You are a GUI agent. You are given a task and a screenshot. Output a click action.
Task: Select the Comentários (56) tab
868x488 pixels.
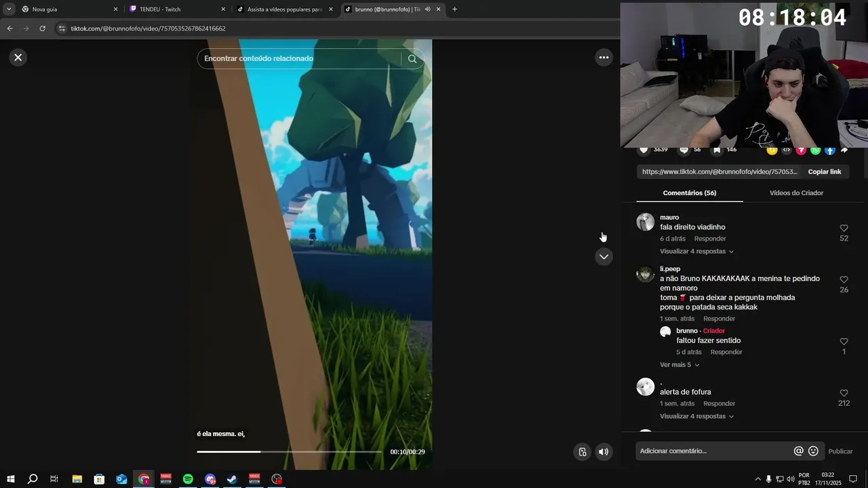[690, 193]
